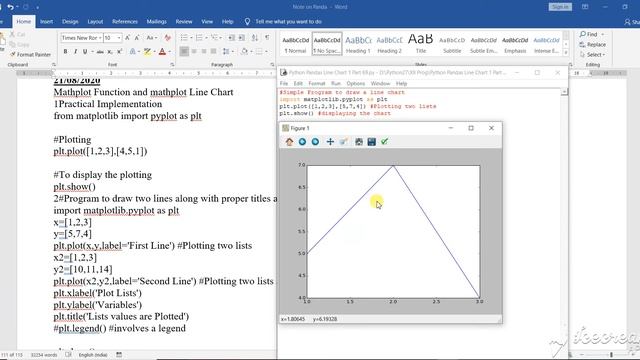Save the figure with the floppy icon
The height and width of the screenshot is (360, 640).
[371, 142]
